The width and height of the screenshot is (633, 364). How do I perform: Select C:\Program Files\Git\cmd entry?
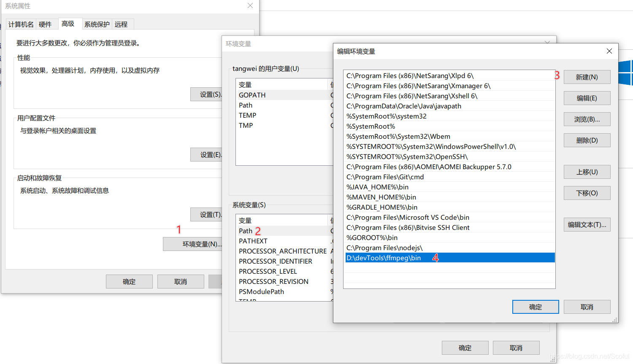pos(450,177)
